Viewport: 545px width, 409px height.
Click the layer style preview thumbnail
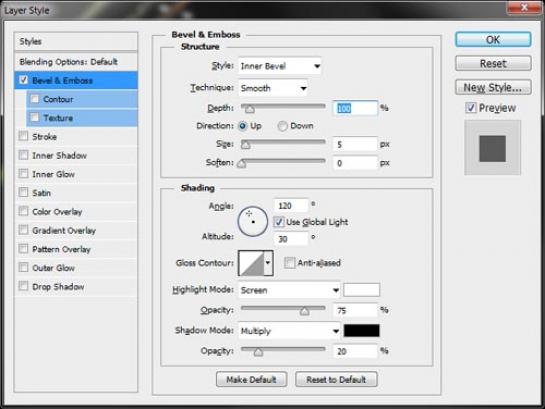(493, 148)
